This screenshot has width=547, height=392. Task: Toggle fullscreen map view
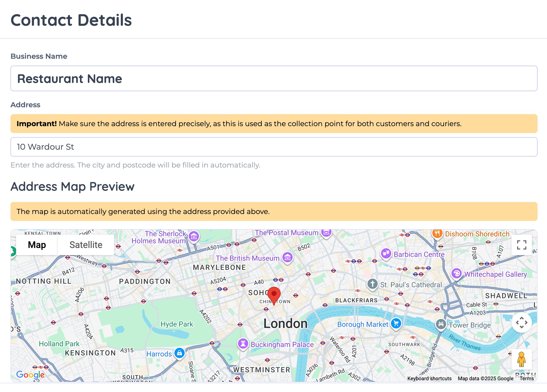pyautogui.click(x=521, y=245)
